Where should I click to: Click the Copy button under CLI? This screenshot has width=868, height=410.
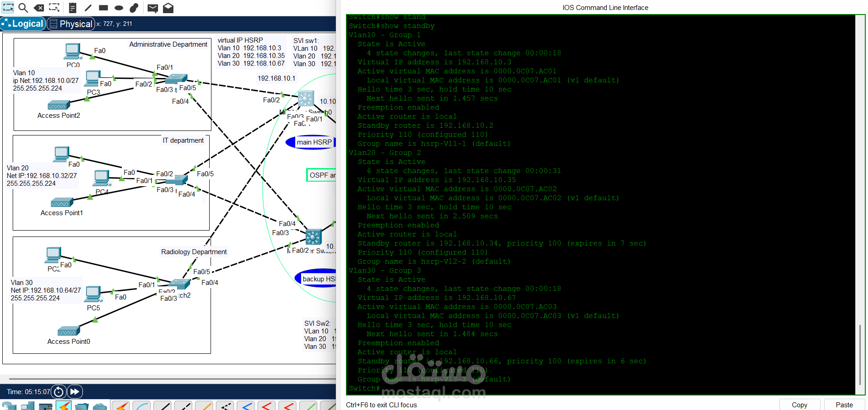pyautogui.click(x=799, y=405)
